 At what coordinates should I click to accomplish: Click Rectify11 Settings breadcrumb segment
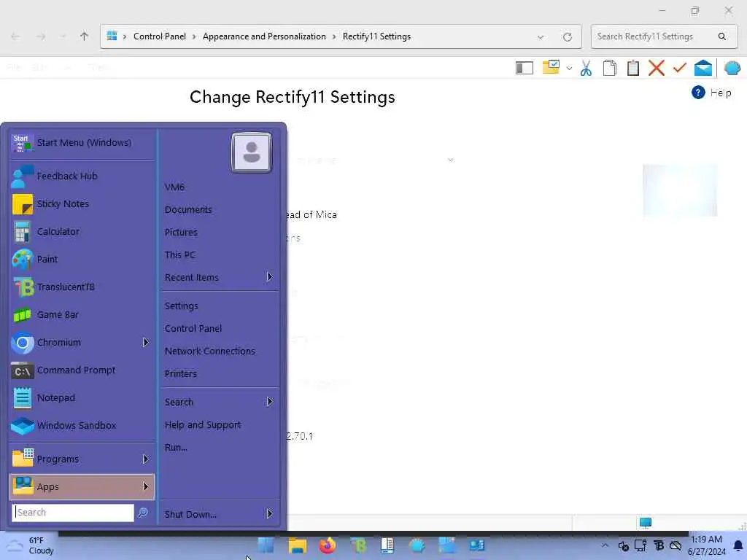point(377,36)
